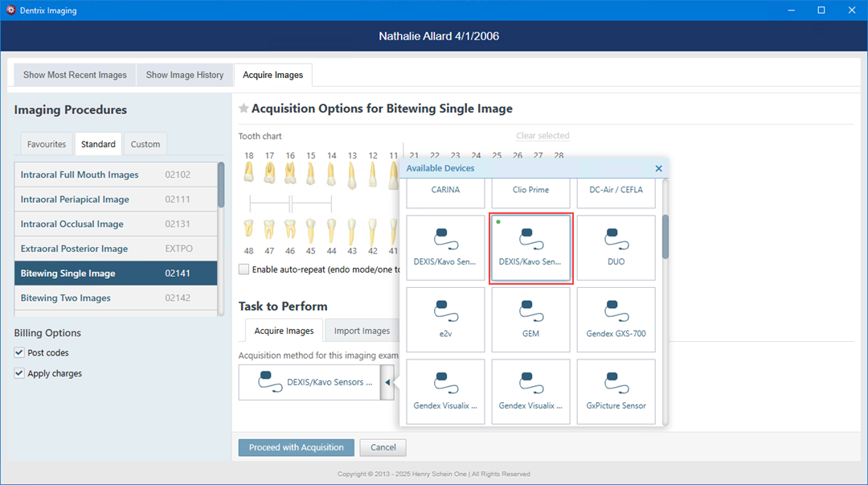Viewport: 868px width, 485px height.
Task: Pick lower tooth 44
Action: click(x=331, y=231)
